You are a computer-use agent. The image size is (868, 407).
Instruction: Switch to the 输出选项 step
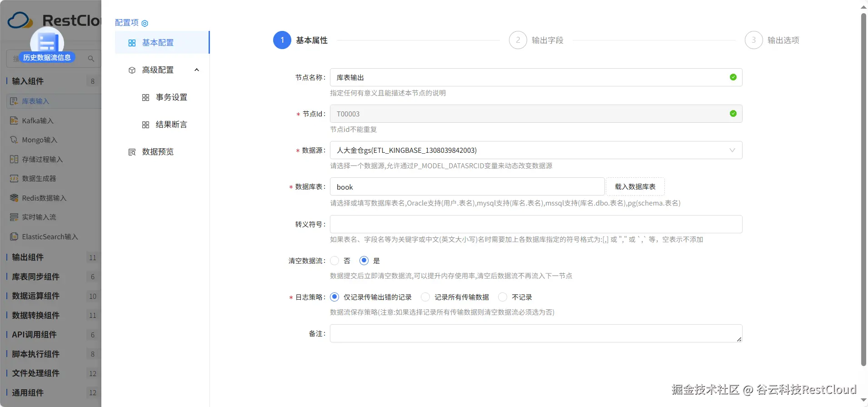point(783,40)
